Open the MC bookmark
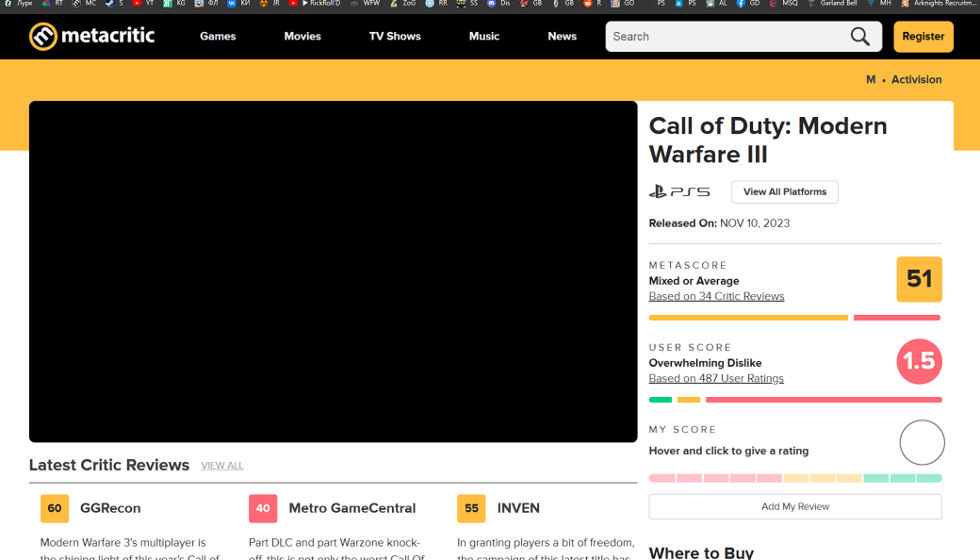 click(85, 3)
